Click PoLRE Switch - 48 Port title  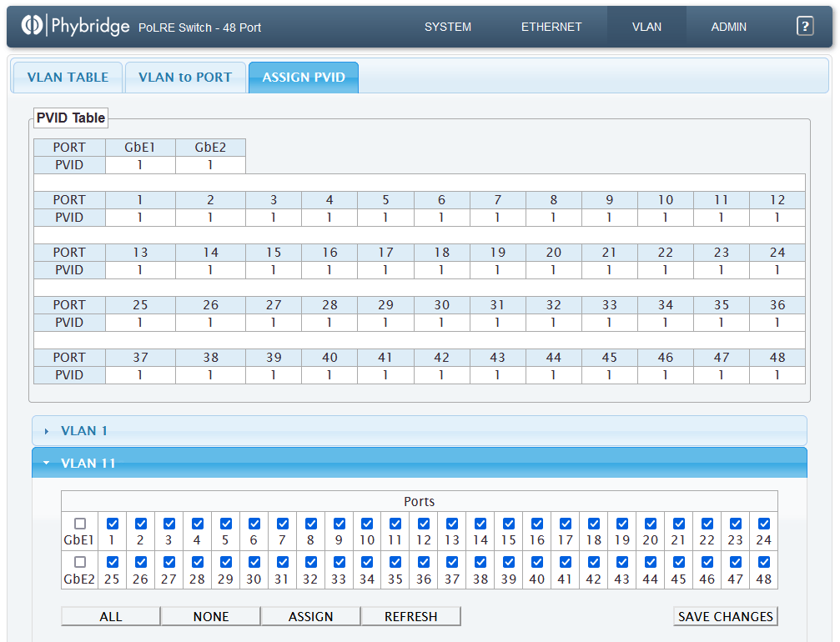[200, 28]
